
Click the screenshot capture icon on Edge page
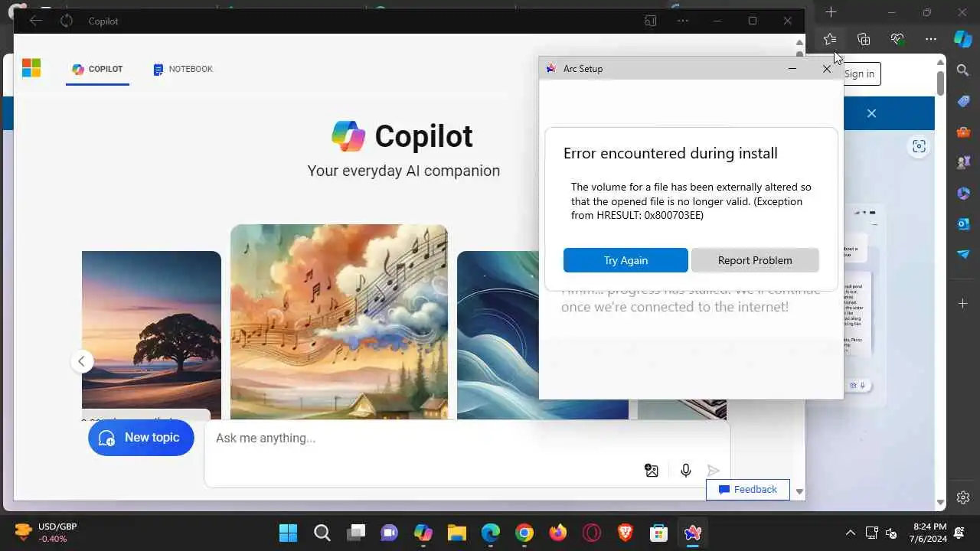919,147
